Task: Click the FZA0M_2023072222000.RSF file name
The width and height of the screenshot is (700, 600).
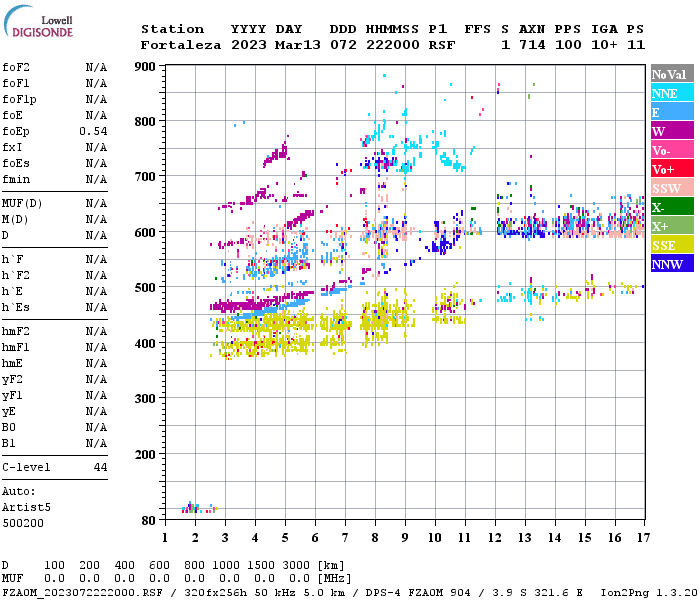Action: tap(82, 593)
